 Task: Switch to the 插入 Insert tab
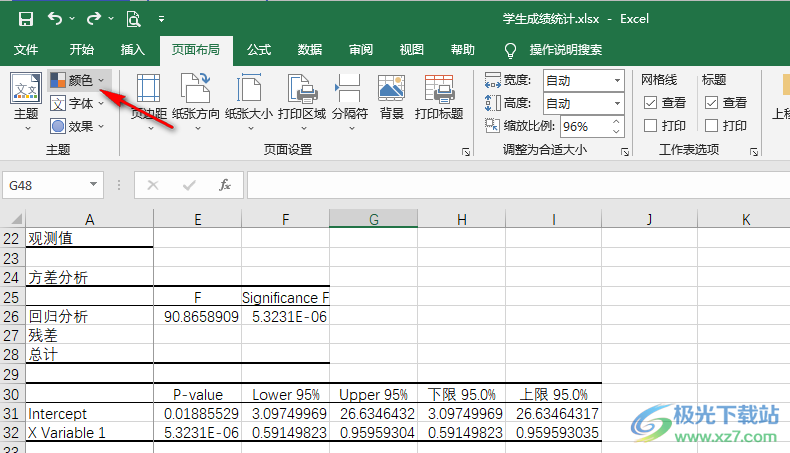tap(133, 49)
